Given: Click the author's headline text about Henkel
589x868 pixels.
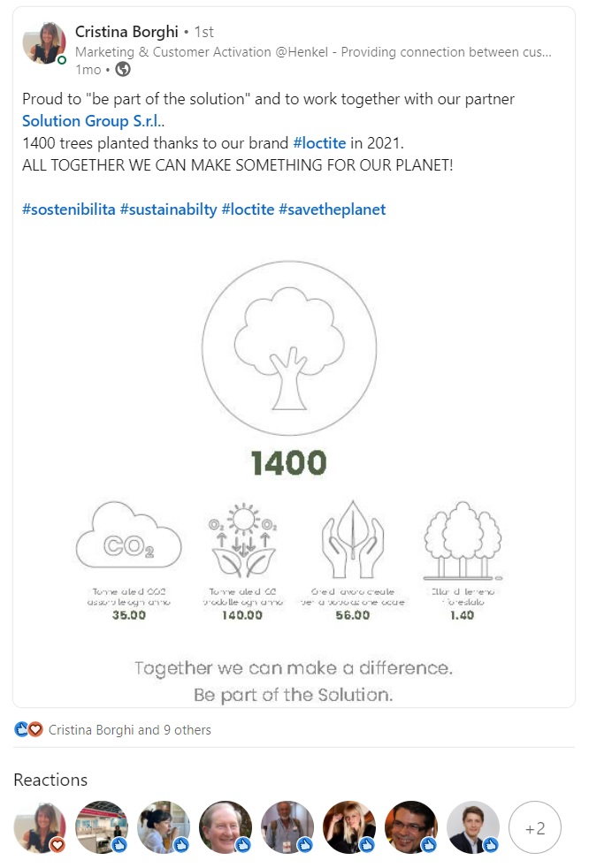Looking at the screenshot, I should pyautogui.click(x=313, y=52).
